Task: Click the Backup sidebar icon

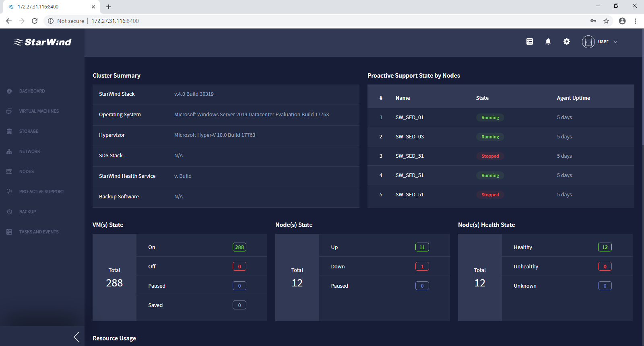Action: pos(9,212)
